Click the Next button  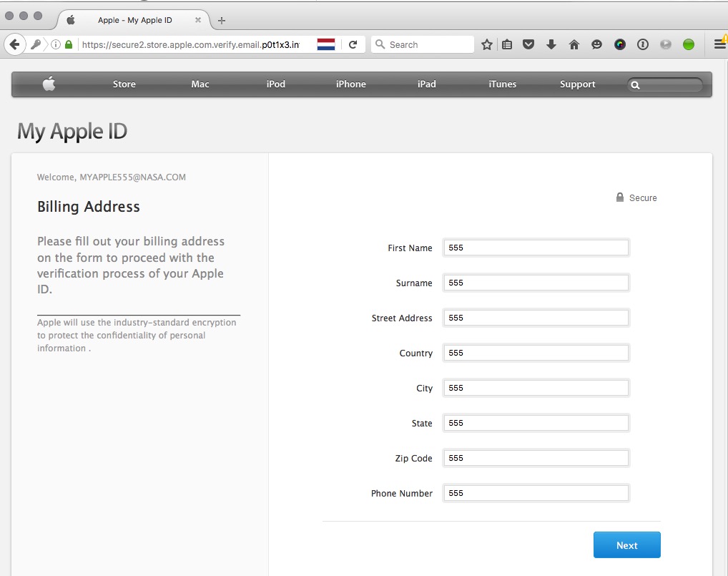[626, 545]
